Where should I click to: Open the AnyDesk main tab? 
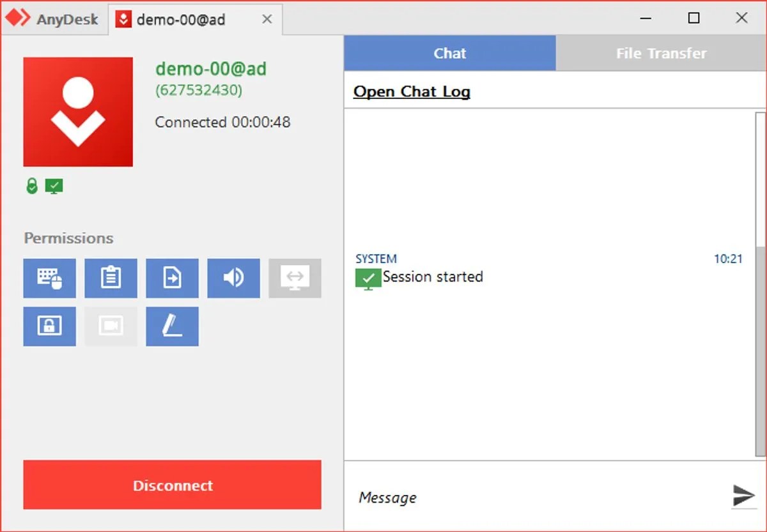tap(55, 19)
